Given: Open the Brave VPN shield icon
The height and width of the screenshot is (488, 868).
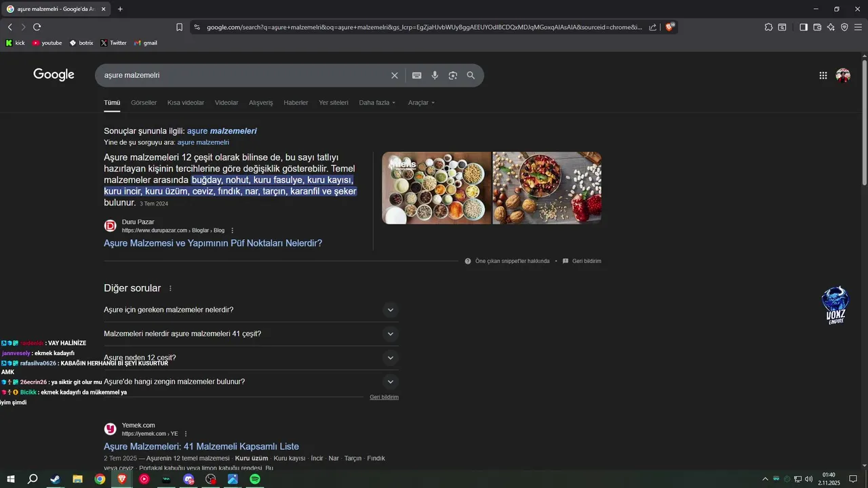Looking at the screenshot, I should [844, 27].
